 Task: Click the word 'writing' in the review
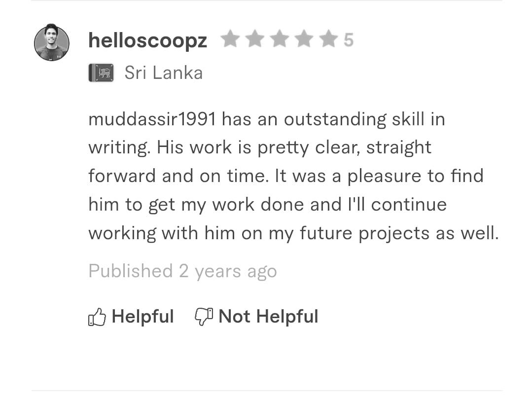tap(119, 148)
